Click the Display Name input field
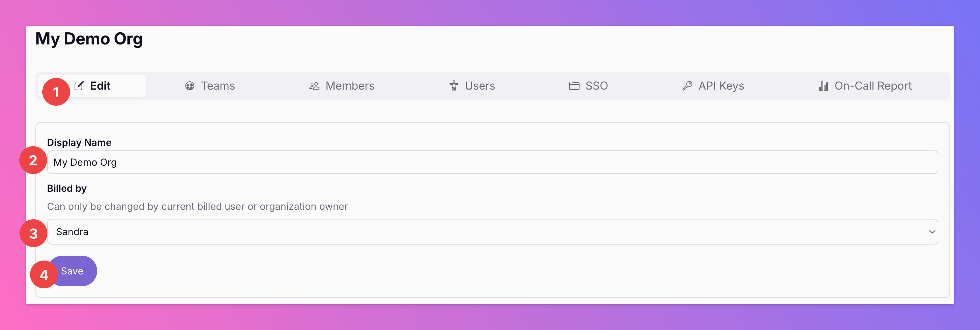Viewport: 980px width, 330px height. [492, 163]
